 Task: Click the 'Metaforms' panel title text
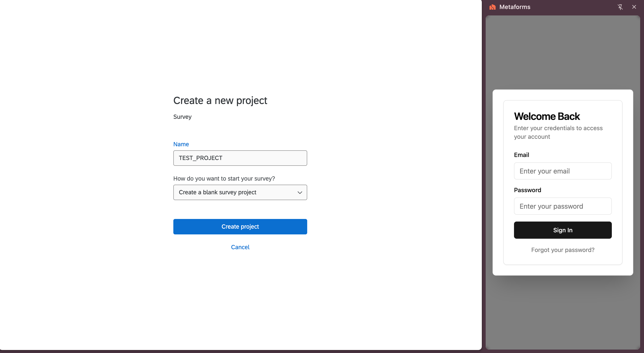coord(515,7)
